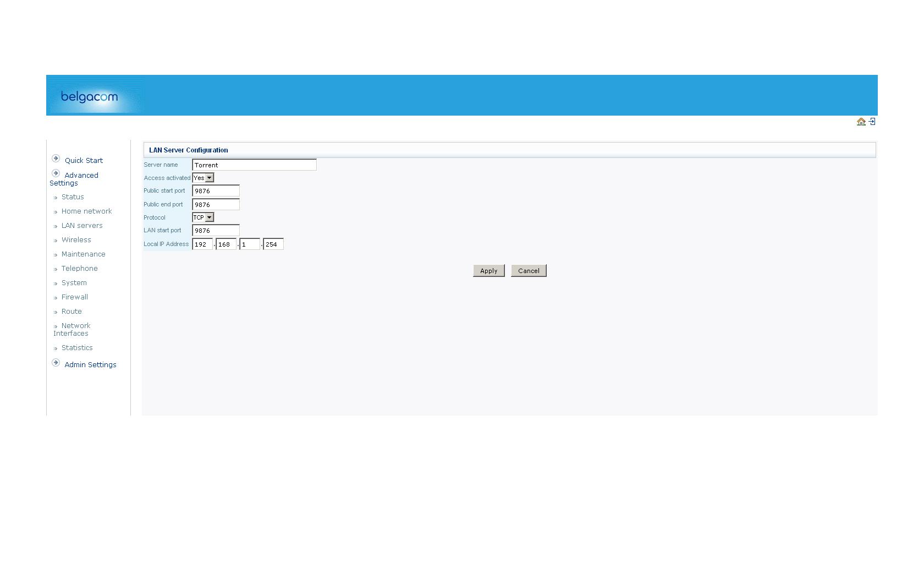Open Advanced Settings in the sidebar
Screen dimensions: 924x578
[x=74, y=179]
